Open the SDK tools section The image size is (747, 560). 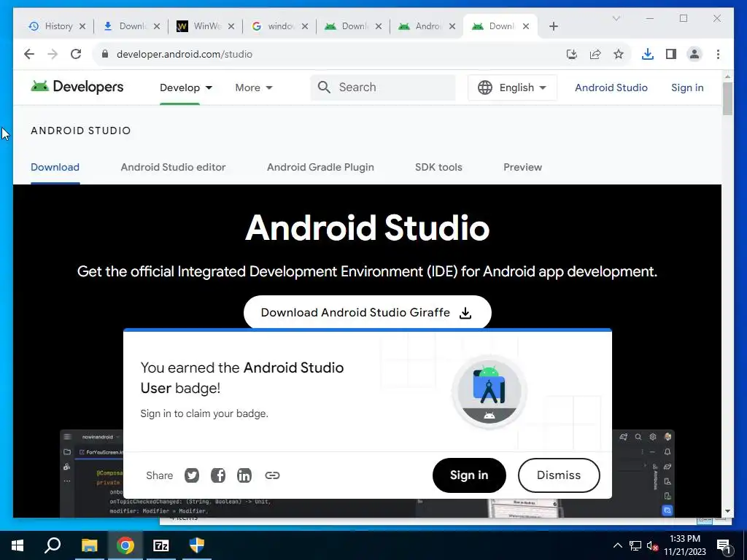coord(438,167)
